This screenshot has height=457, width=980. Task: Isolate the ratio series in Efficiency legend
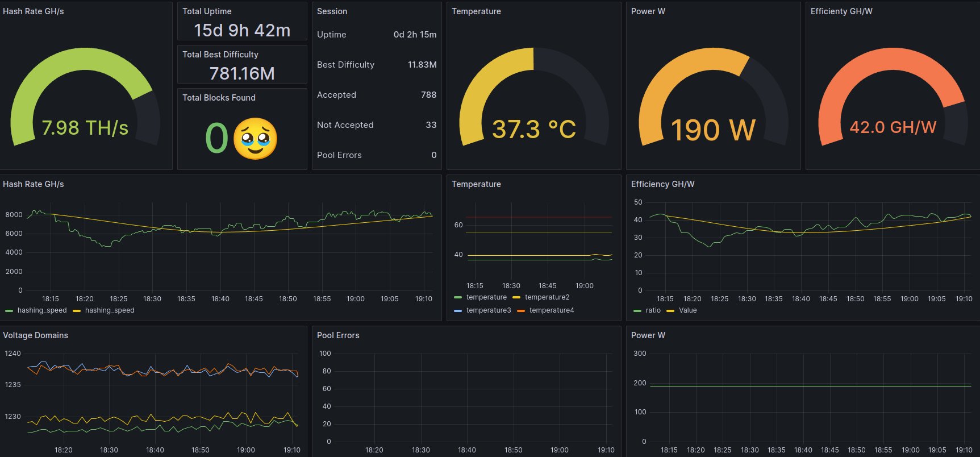tap(653, 310)
